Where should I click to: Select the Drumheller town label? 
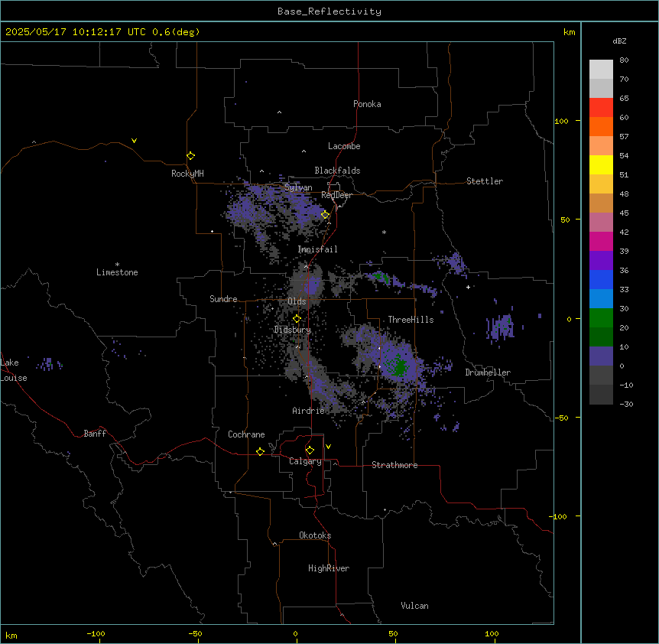tap(488, 372)
